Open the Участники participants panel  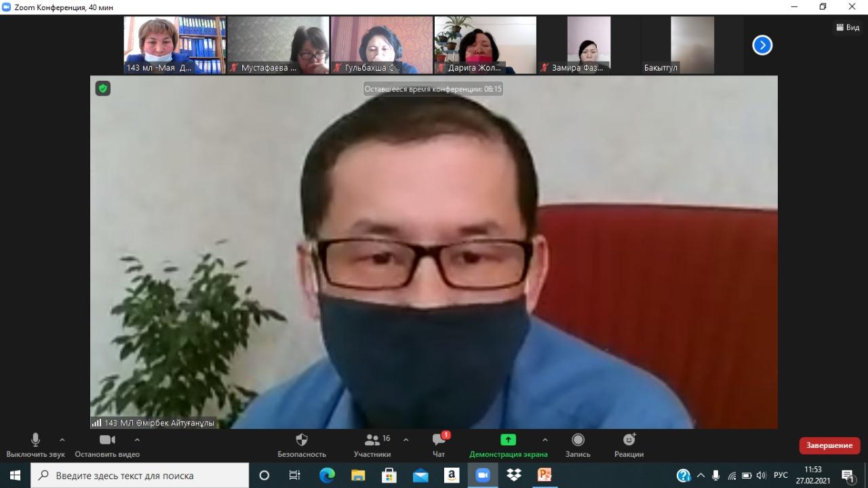click(372, 445)
